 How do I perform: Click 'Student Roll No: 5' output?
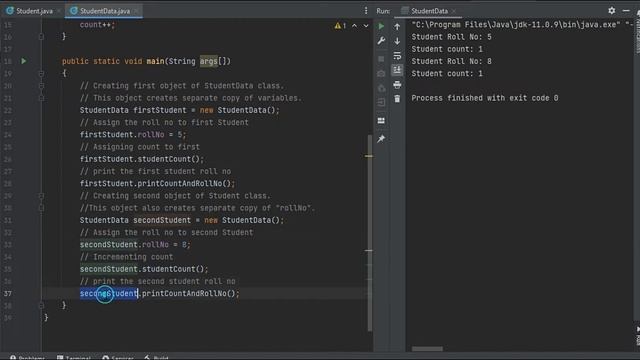[451, 37]
